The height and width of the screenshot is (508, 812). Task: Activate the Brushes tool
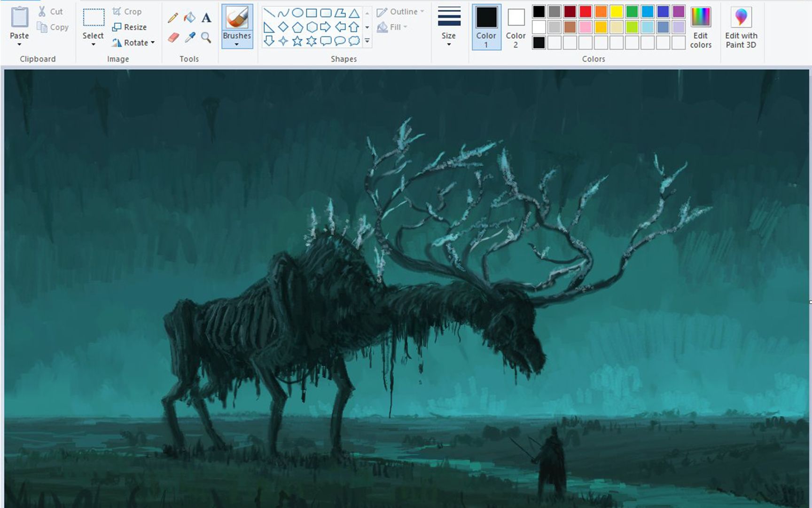(x=237, y=22)
